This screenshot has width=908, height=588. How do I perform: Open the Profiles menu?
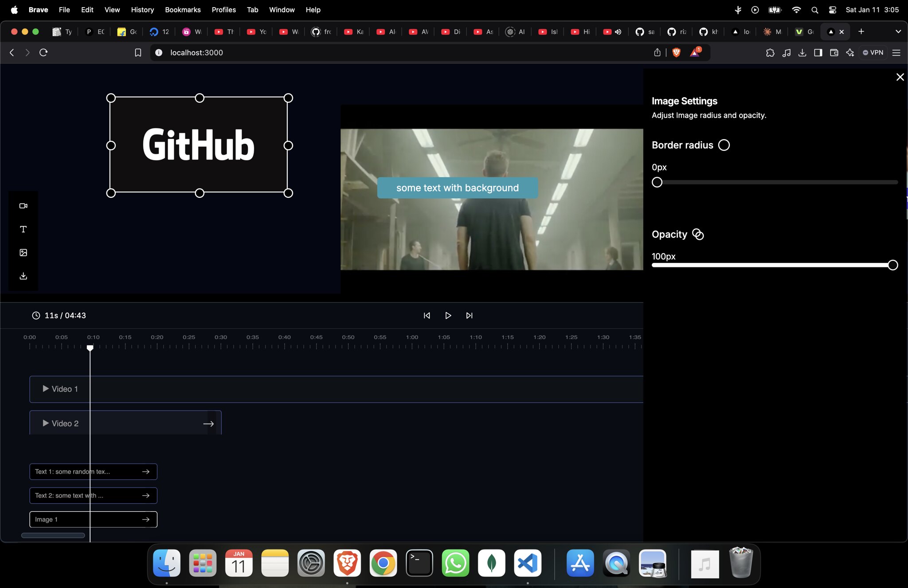223,10
